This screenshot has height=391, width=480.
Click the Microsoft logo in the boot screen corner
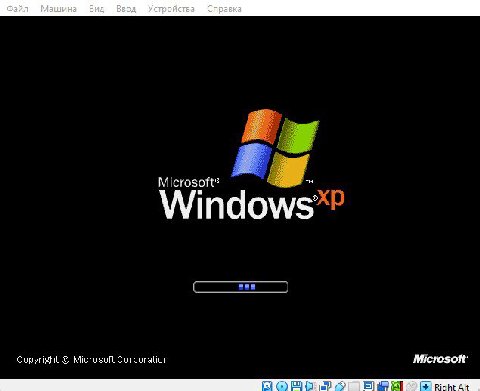[x=440, y=359]
